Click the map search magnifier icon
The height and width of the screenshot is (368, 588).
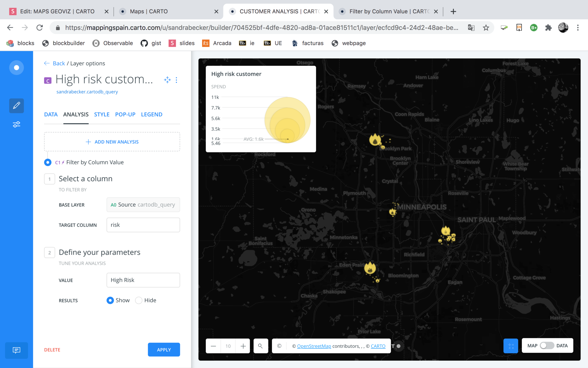click(x=261, y=346)
